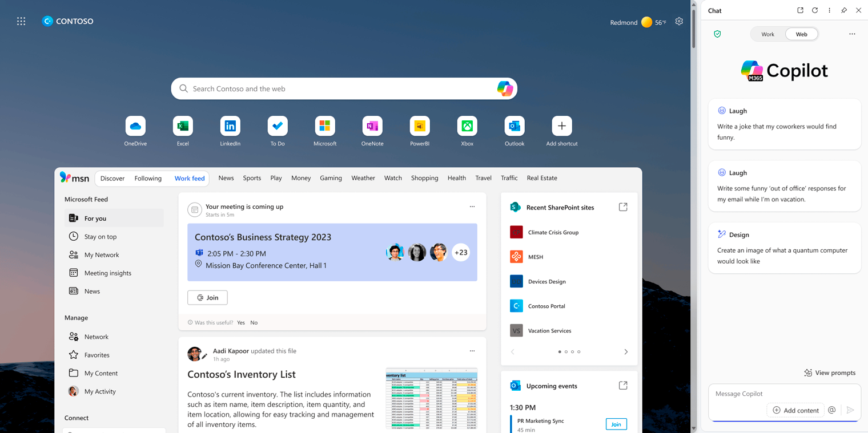Open the Weather category
Viewport: 868px width, 433px height.
pos(363,178)
